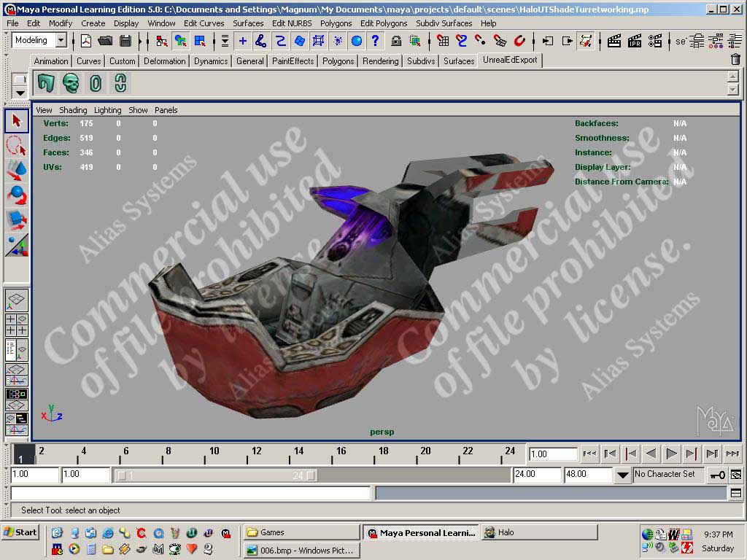Expand the collapsed toolbar arrow near save
The height and width of the screenshot is (560, 747).
pyautogui.click(x=141, y=42)
